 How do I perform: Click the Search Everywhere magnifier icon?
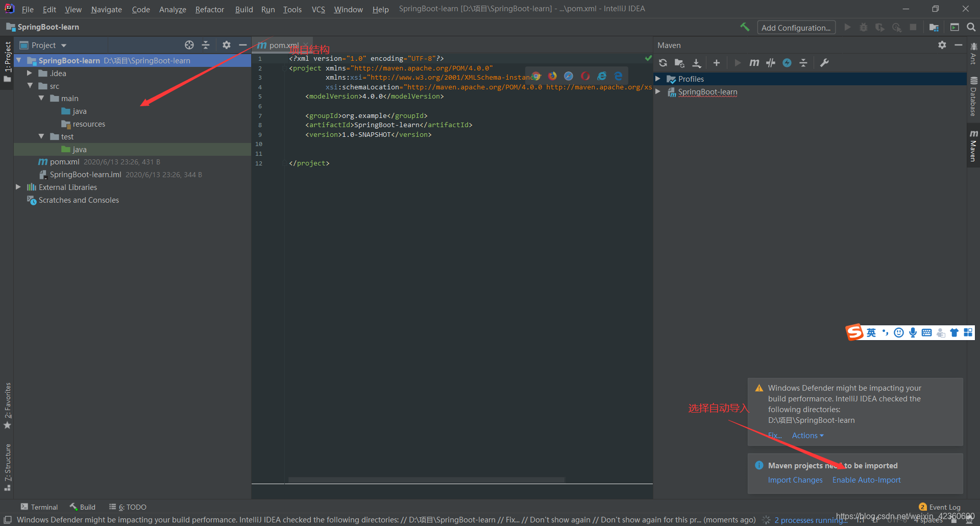click(x=971, y=28)
